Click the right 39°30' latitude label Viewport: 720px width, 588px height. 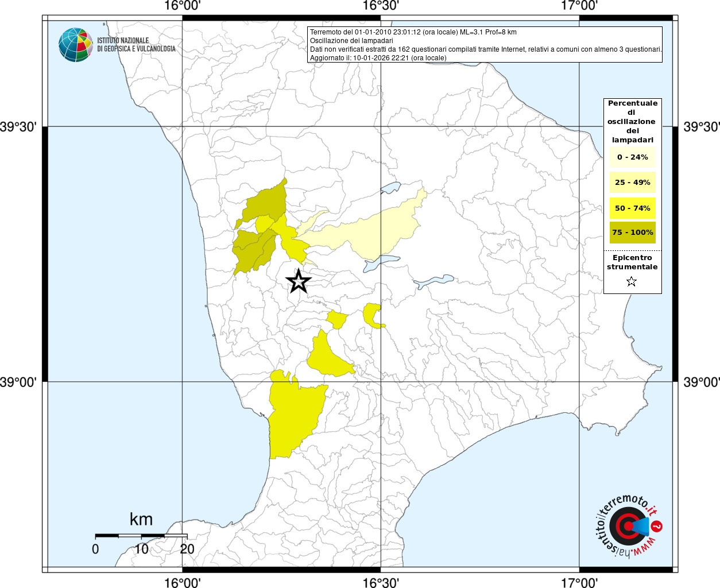701,127
